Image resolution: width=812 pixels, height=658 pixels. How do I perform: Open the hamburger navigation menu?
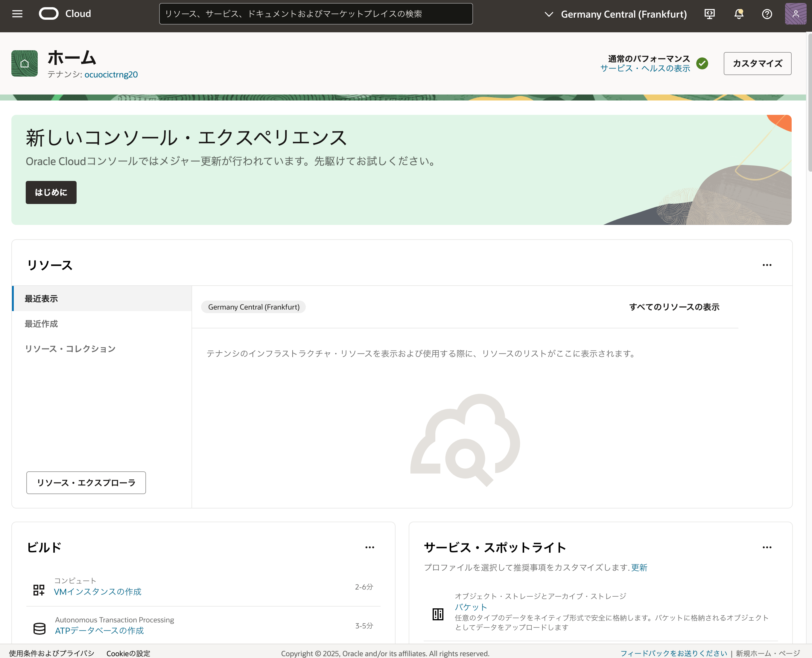tap(17, 14)
